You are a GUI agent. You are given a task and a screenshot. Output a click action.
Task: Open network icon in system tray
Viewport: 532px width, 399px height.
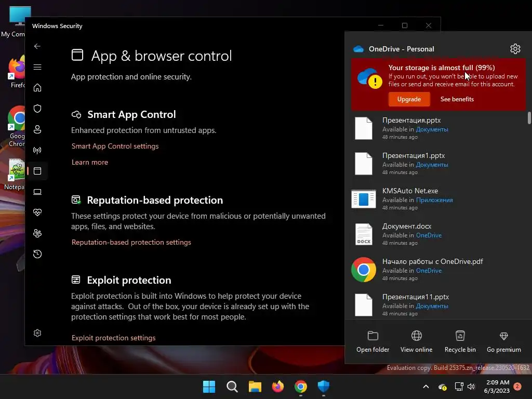(x=459, y=387)
